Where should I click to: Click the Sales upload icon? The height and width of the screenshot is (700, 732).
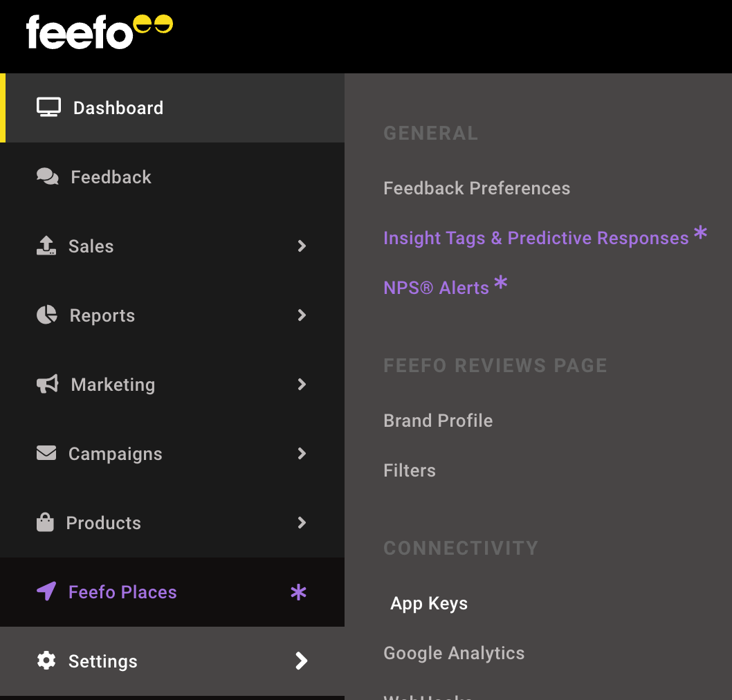pyautogui.click(x=46, y=246)
